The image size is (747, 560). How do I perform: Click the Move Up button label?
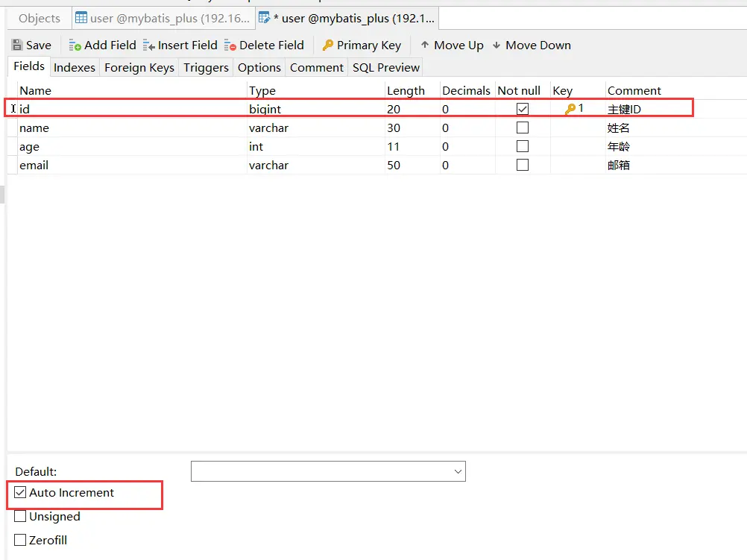pos(458,45)
